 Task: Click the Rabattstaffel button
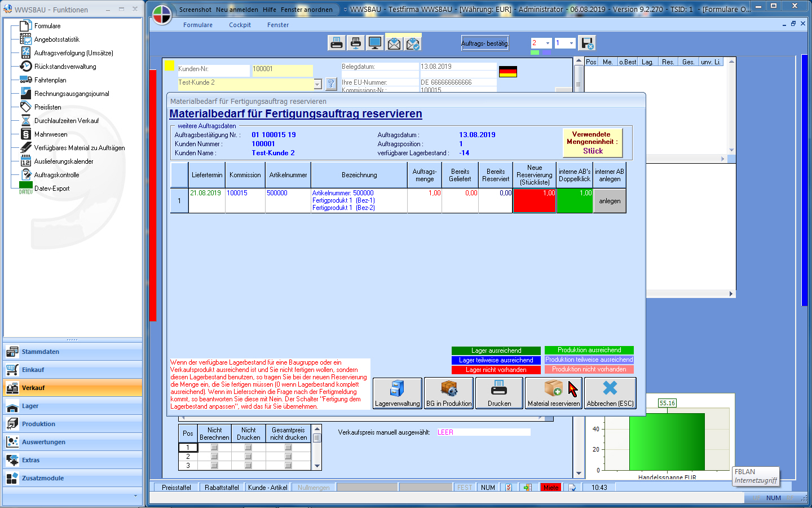[x=222, y=488]
